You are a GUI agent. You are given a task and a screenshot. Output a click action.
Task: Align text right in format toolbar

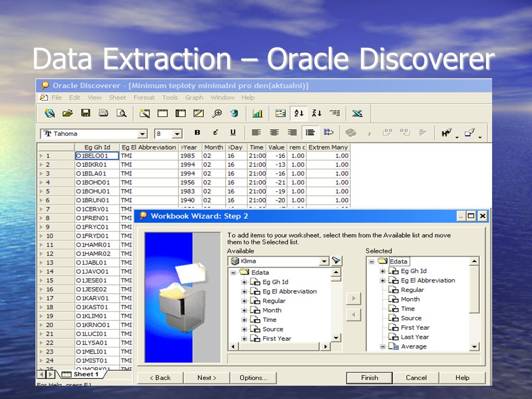(292, 132)
